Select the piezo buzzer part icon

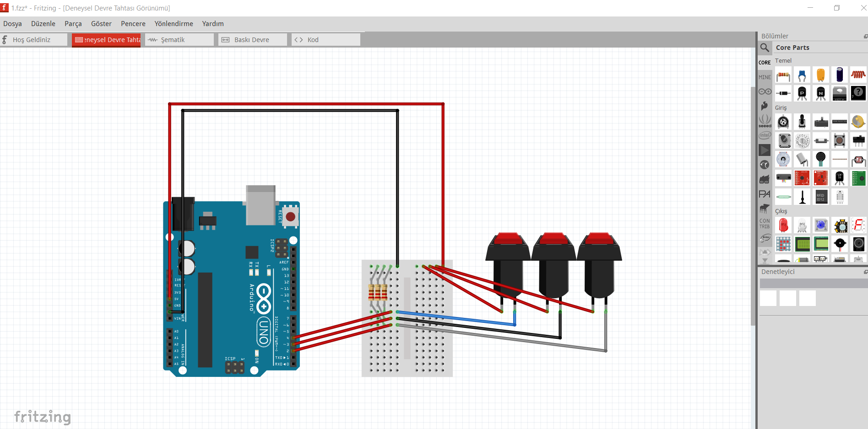point(840,243)
